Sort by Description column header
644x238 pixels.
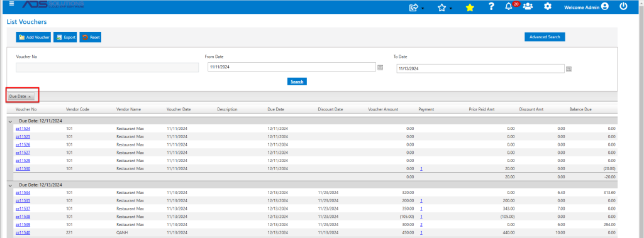click(227, 109)
